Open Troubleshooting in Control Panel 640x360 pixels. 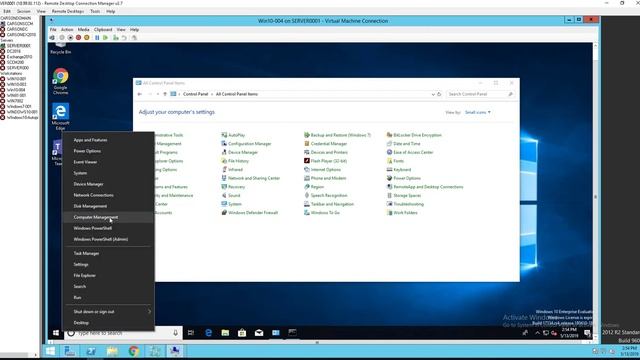(x=405, y=204)
